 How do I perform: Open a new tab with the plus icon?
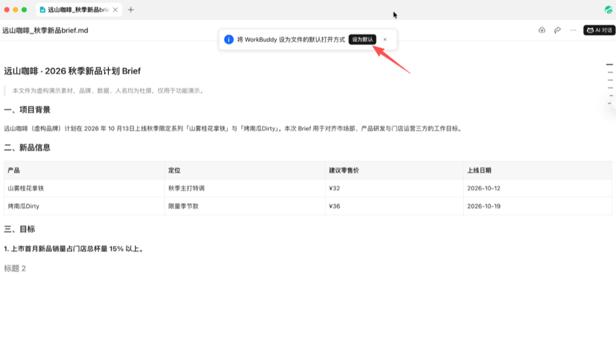131,10
